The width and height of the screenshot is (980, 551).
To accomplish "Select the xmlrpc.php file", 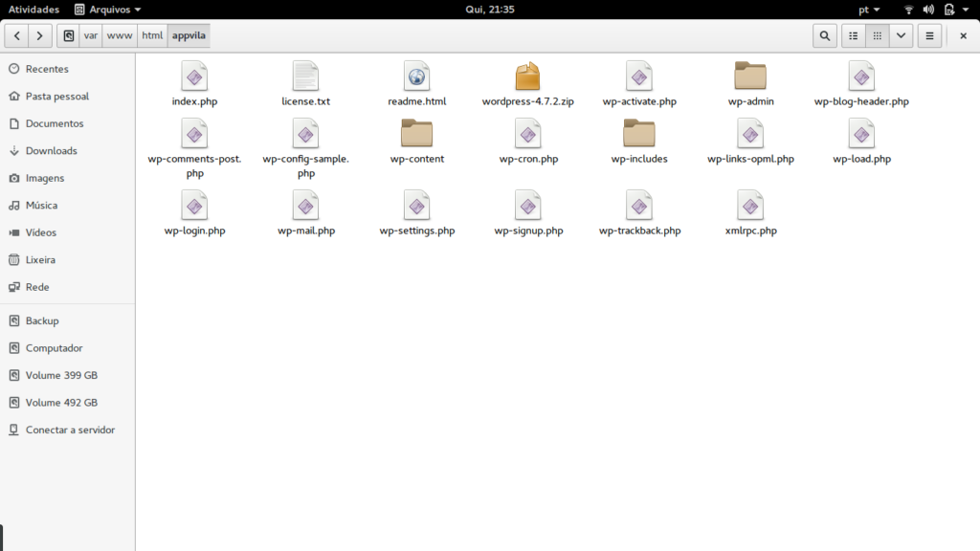I will pyautogui.click(x=750, y=207).
